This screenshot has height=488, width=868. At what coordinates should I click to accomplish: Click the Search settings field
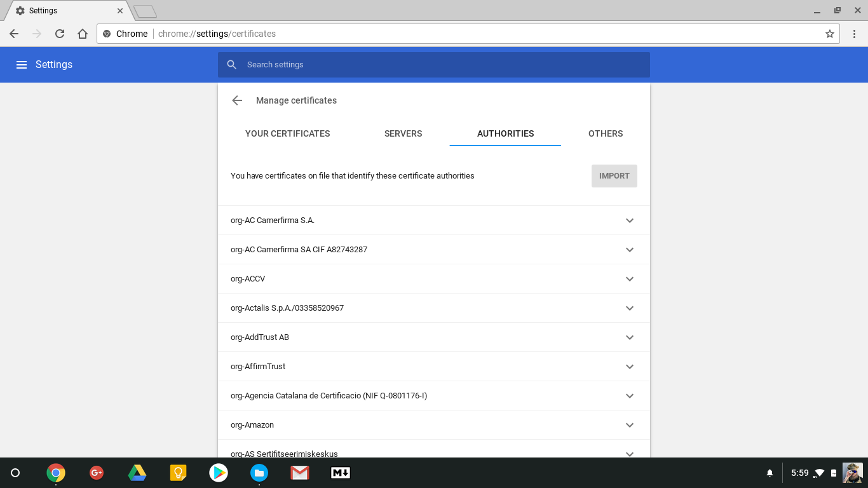(x=434, y=65)
